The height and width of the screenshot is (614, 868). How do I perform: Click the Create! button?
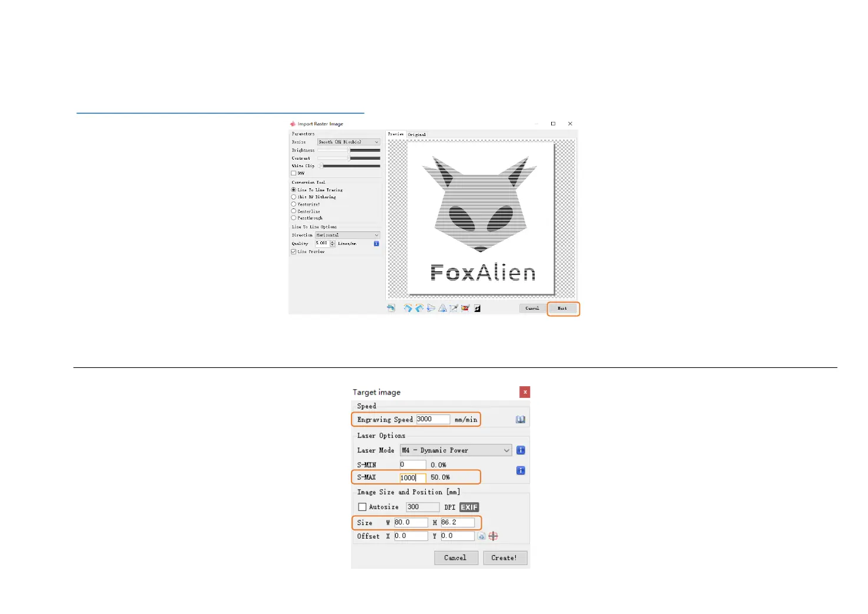pyautogui.click(x=505, y=558)
